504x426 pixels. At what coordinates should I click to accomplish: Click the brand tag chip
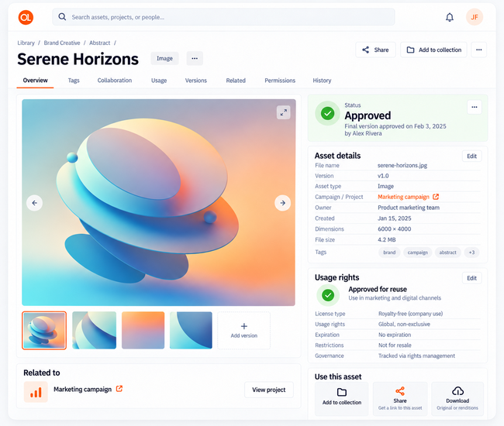pyautogui.click(x=389, y=253)
